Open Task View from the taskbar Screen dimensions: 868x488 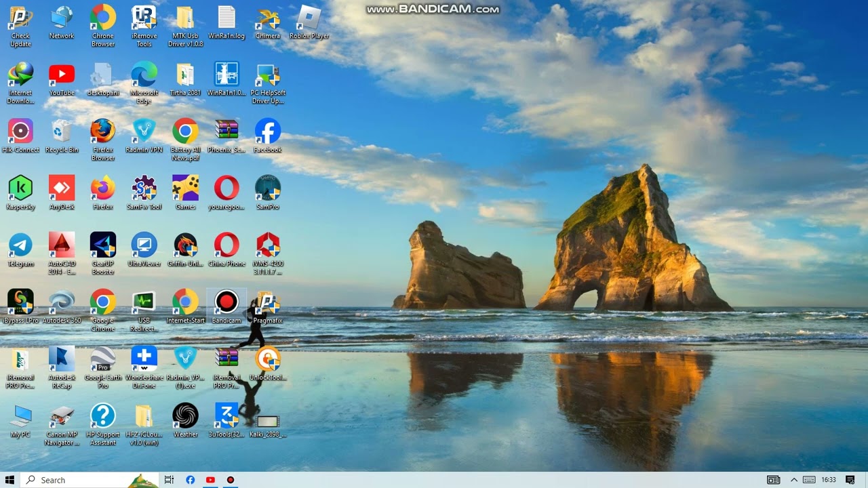point(170,480)
